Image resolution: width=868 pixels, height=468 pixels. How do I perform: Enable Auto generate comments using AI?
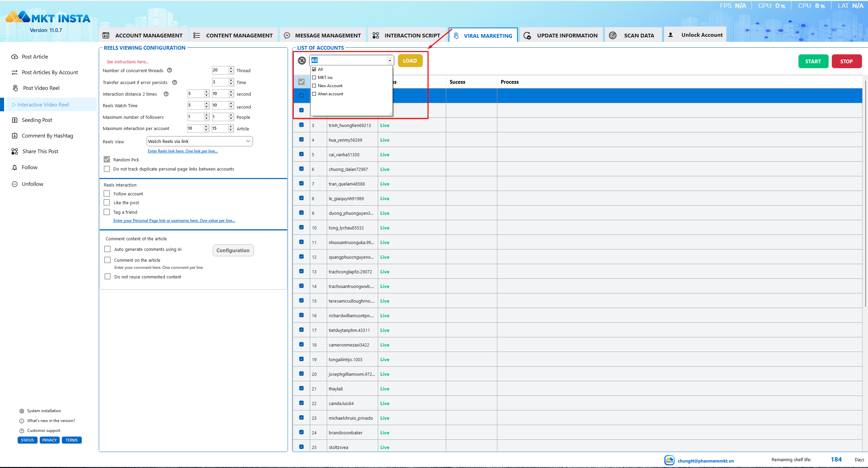(108, 249)
